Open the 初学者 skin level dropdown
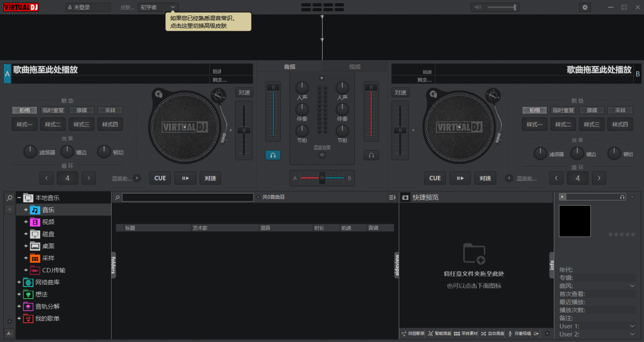Screen dimensions: 644x342 click(157, 7)
